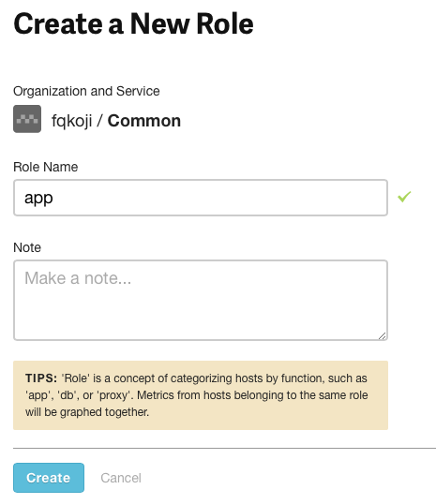Click the bold 'TIPS:' text
The width and height of the screenshot is (436, 504).
click(x=41, y=378)
